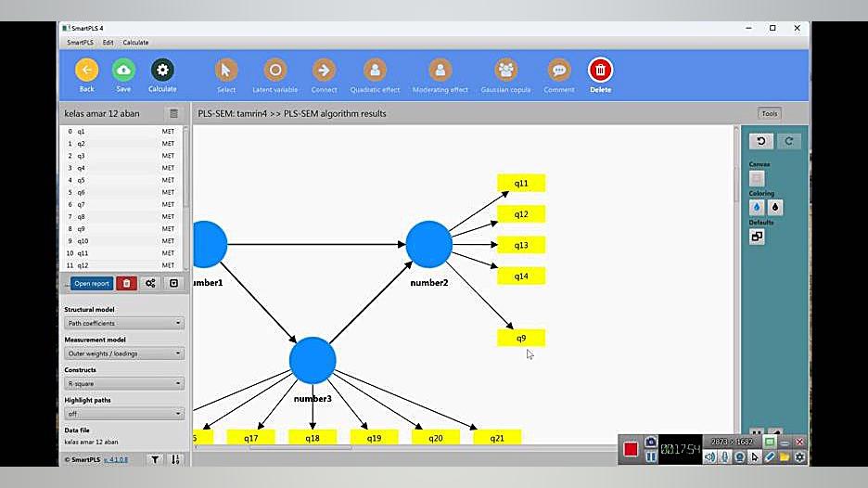Open the SmartPLS menu

coord(81,43)
